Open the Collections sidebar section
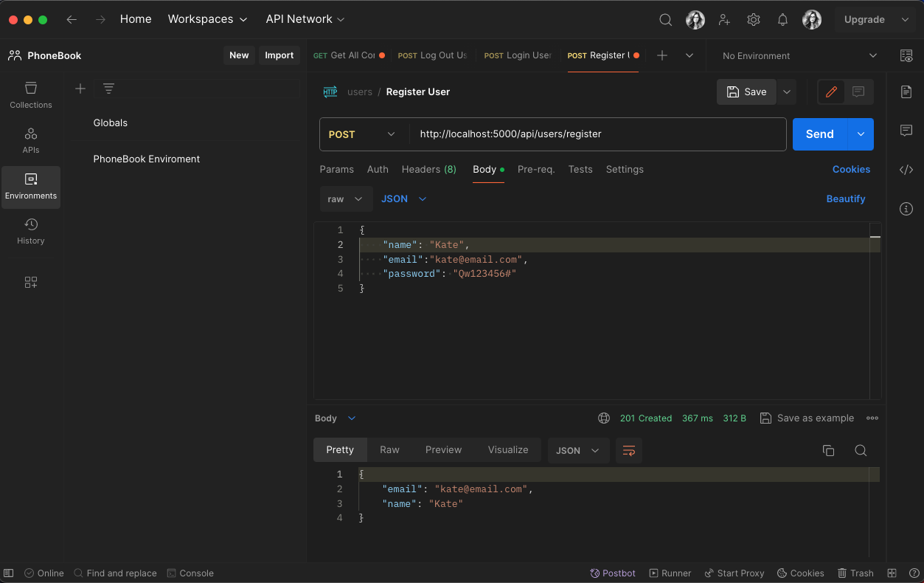 click(31, 96)
